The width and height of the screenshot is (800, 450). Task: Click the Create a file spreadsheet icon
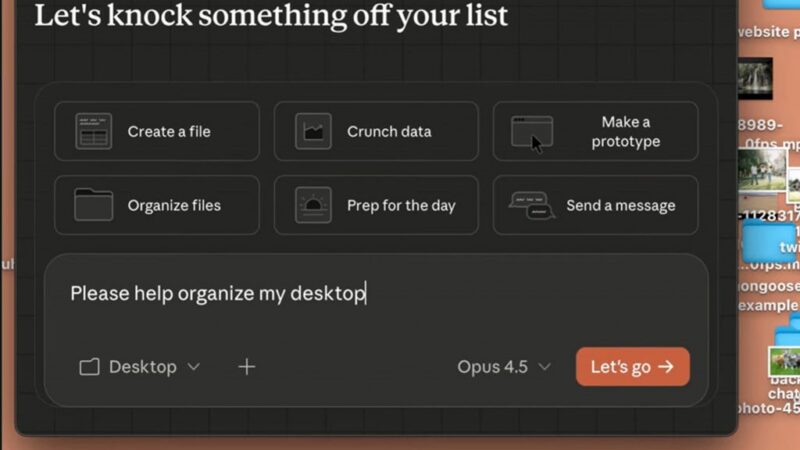(x=93, y=131)
